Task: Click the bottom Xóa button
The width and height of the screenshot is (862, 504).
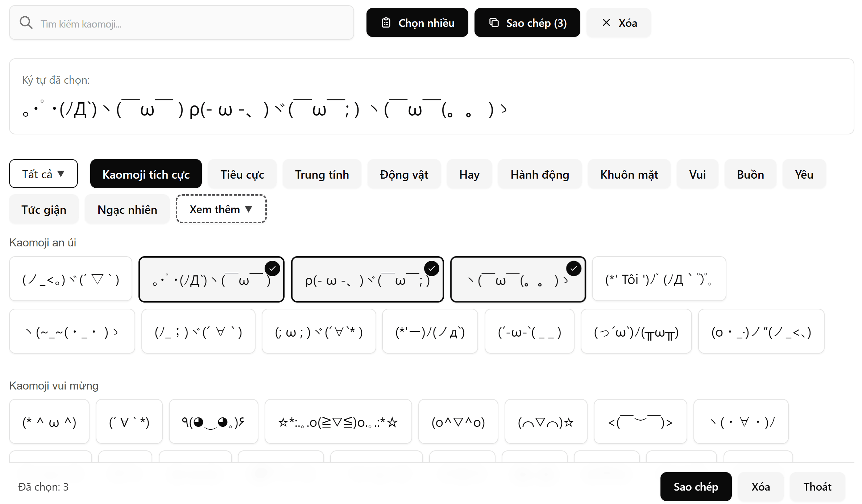Action: pos(761,487)
